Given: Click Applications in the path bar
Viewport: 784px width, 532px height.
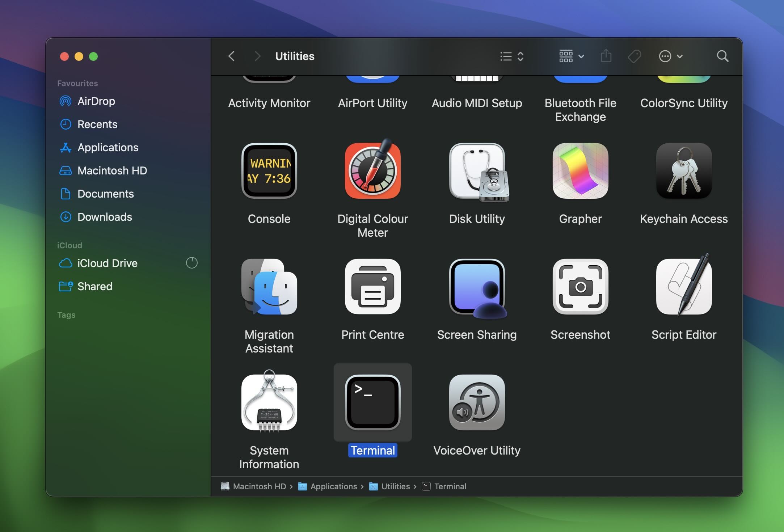Looking at the screenshot, I should 328,486.
